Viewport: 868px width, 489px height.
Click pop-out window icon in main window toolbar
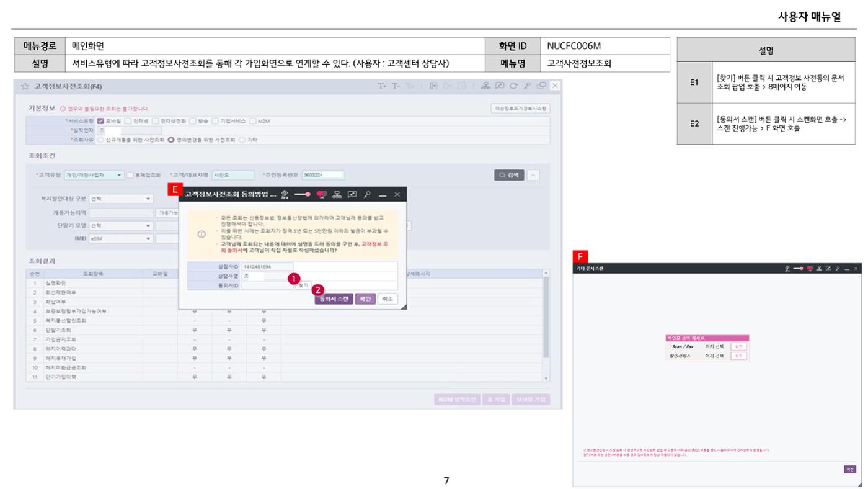500,86
